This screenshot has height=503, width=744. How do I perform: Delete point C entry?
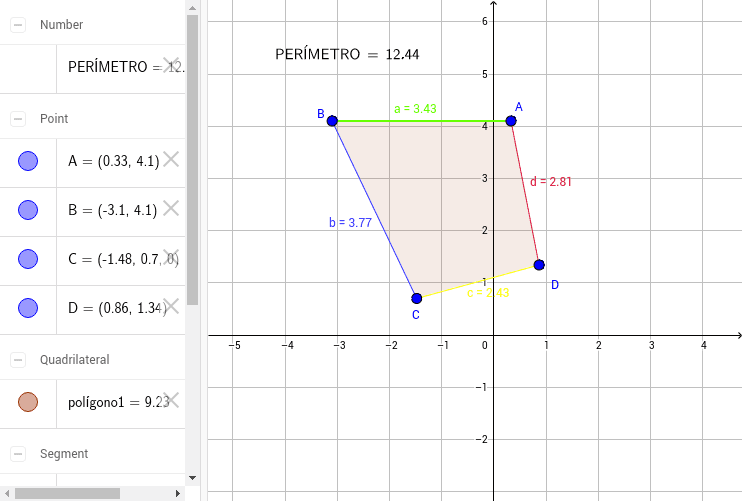(171, 257)
